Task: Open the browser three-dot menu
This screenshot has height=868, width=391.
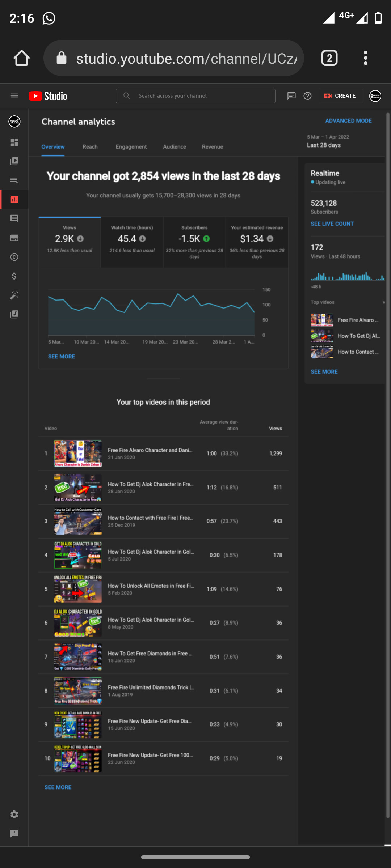Action: [366, 58]
